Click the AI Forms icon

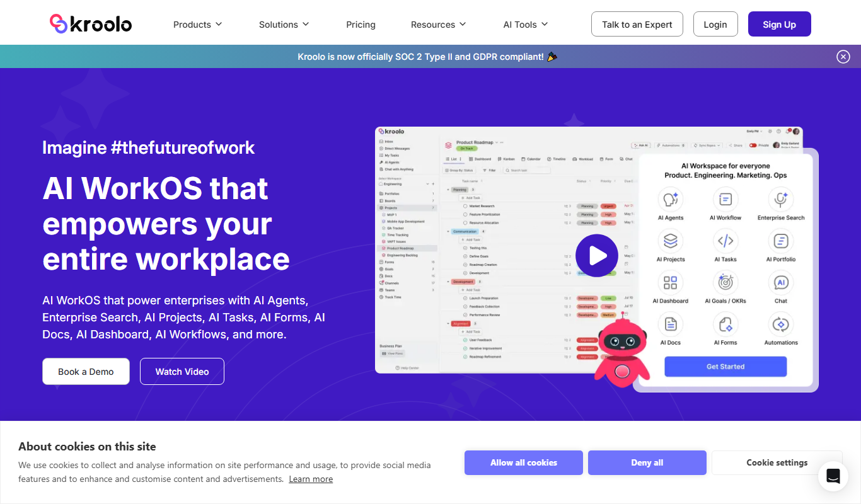click(725, 324)
